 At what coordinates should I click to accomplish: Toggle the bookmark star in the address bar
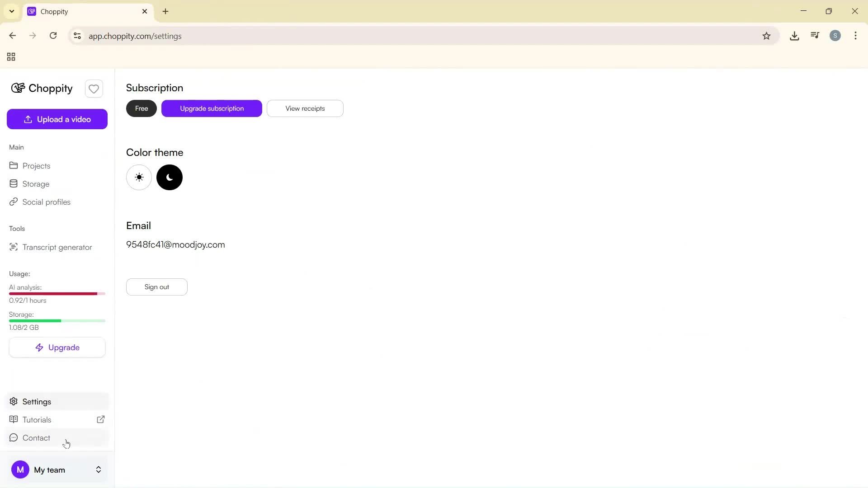[767, 36]
